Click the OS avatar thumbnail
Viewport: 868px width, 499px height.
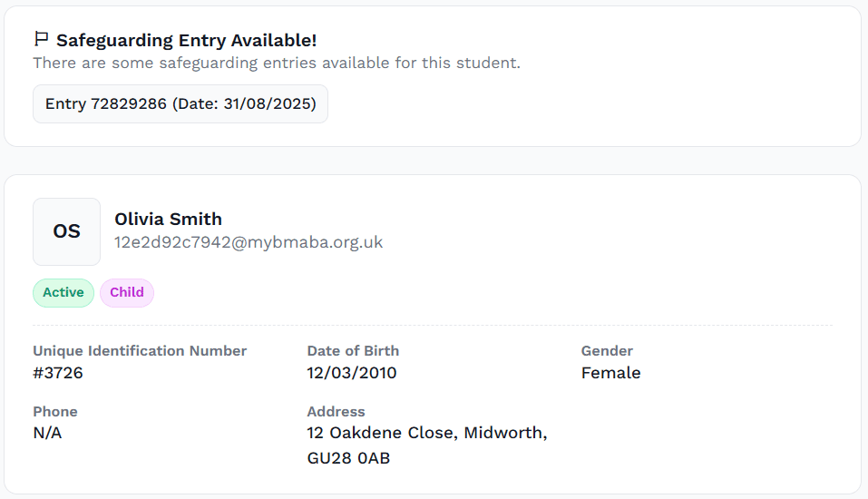pyautogui.click(x=66, y=231)
